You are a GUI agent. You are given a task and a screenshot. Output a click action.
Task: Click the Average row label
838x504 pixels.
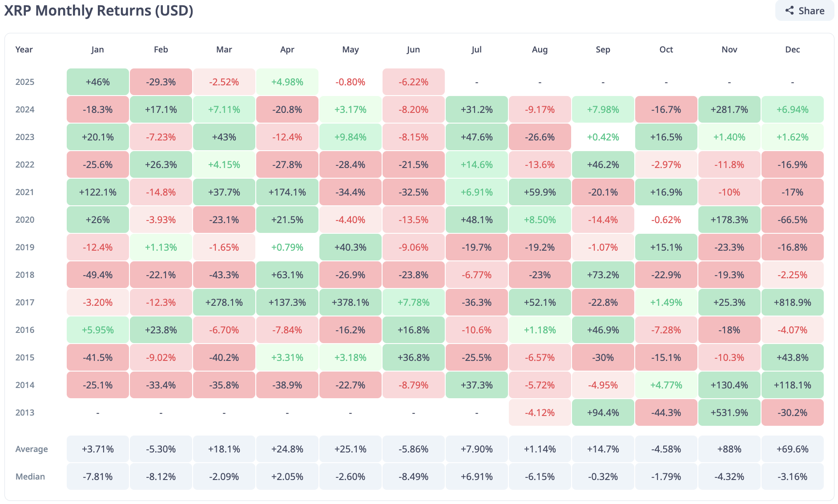tap(32, 449)
